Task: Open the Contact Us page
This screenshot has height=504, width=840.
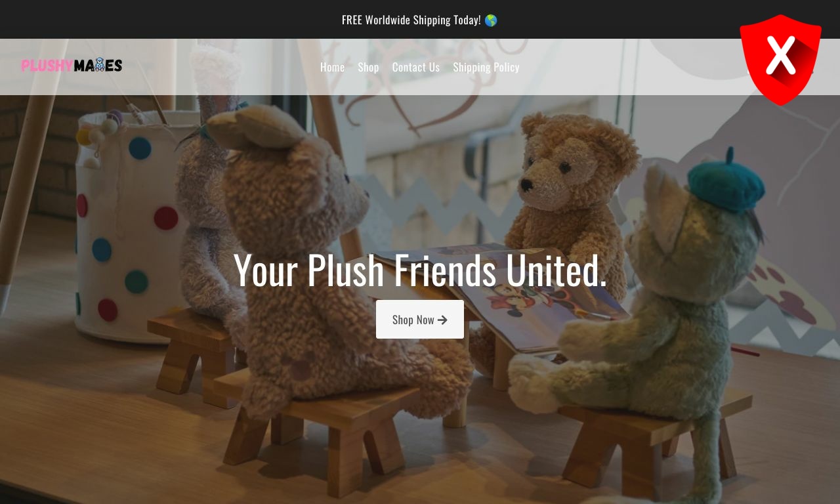Action: pyautogui.click(x=416, y=67)
